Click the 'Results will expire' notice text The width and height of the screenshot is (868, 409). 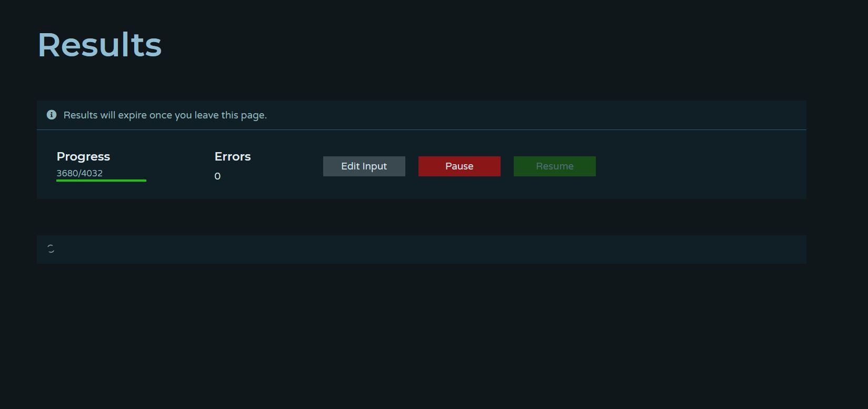165,115
